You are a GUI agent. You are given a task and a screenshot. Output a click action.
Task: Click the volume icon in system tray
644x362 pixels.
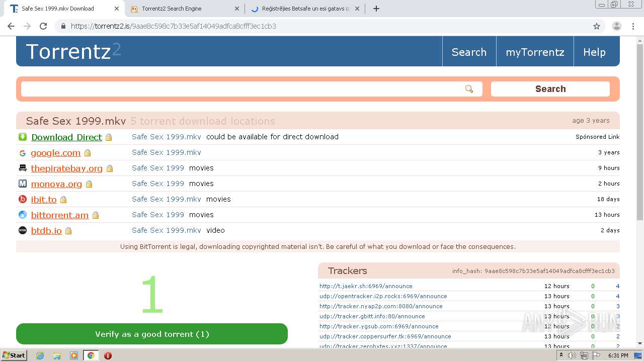[572, 355]
